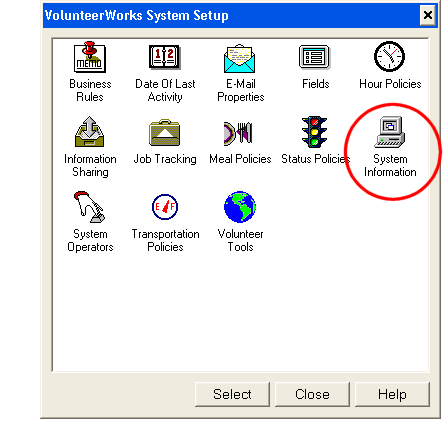Open the Job Tracking briefcase icon
The height and width of the screenshot is (423, 444).
pos(164,132)
